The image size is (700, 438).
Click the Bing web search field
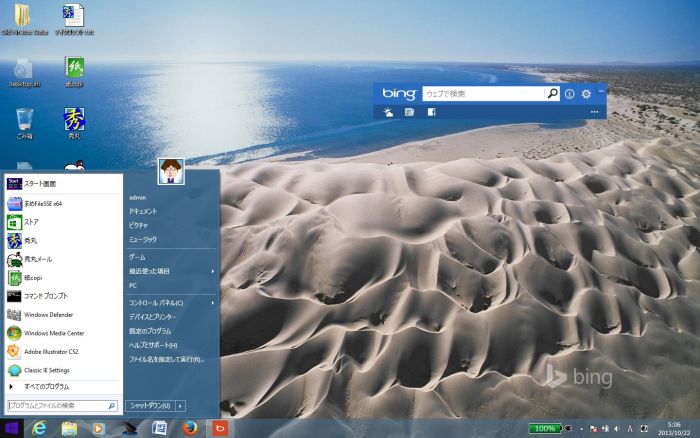[x=483, y=94]
